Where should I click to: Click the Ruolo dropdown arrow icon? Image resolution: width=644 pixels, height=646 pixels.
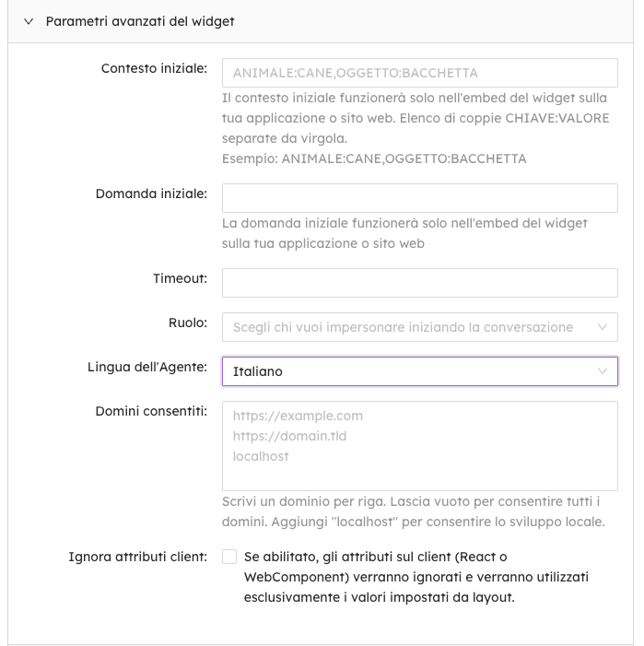tap(603, 327)
